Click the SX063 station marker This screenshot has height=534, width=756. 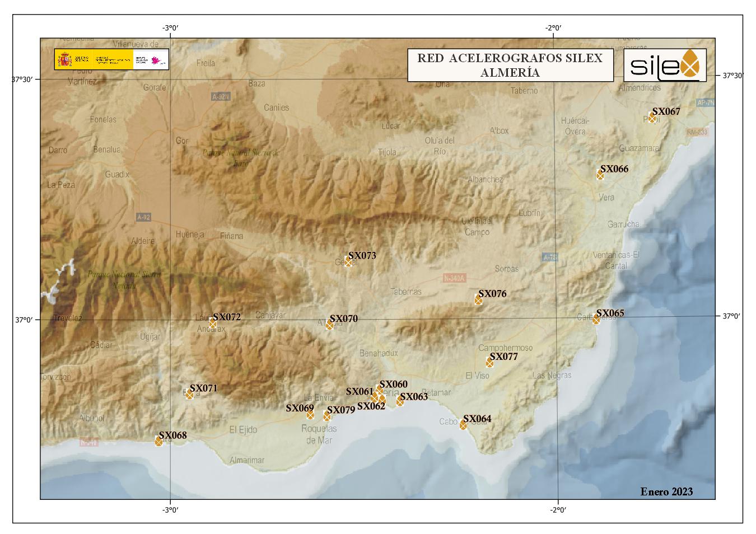[x=400, y=401]
